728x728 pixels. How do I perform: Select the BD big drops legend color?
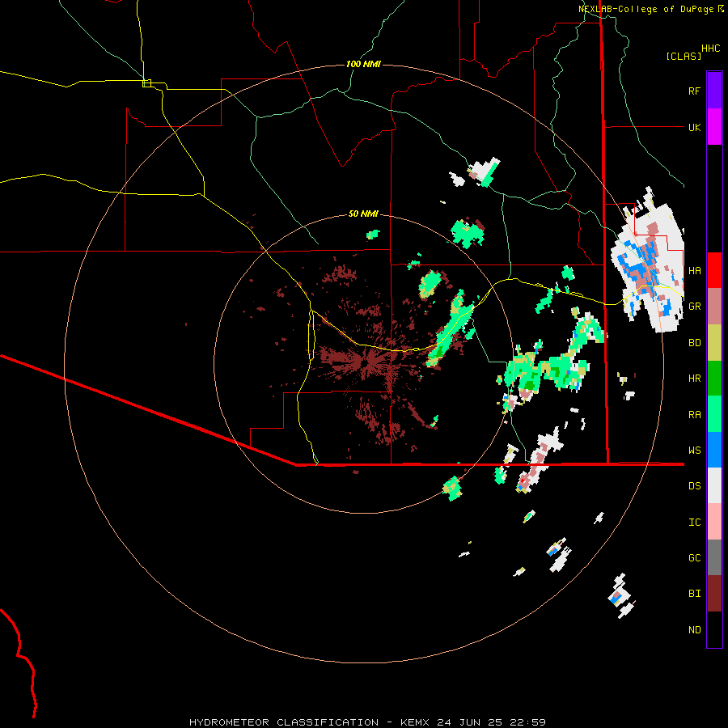pyautogui.click(x=714, y=343)
